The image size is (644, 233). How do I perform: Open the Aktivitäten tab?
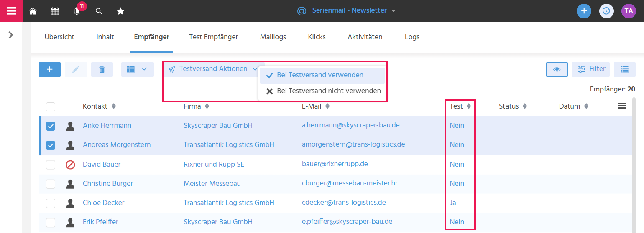365,37
